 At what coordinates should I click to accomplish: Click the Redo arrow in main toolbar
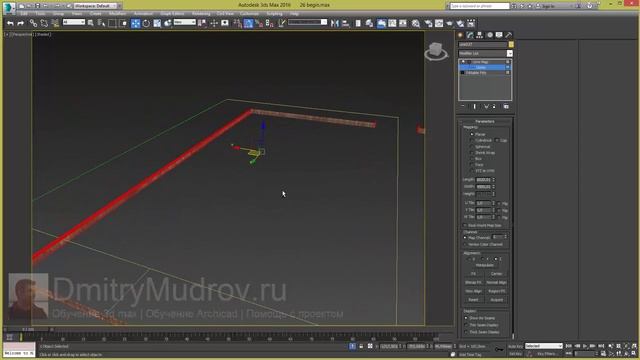click(20, 24)
